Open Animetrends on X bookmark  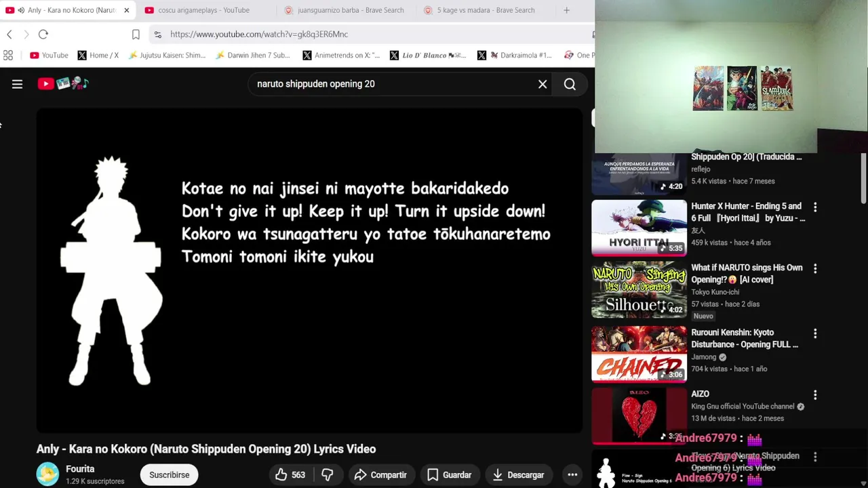pyautogui.click(x=341, y=55)
